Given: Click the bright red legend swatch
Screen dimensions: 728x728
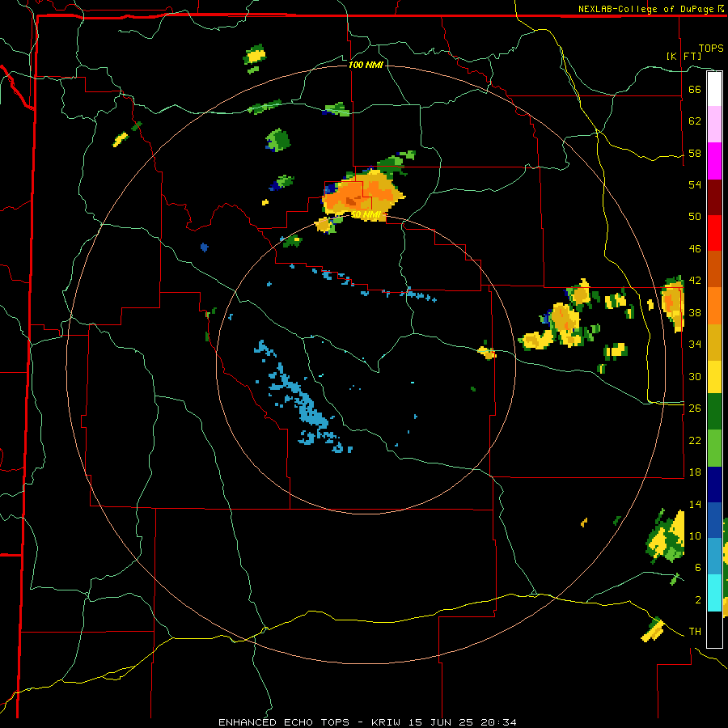Looking at the screenshot, I should pyautogui.click(x=714, y=233).
